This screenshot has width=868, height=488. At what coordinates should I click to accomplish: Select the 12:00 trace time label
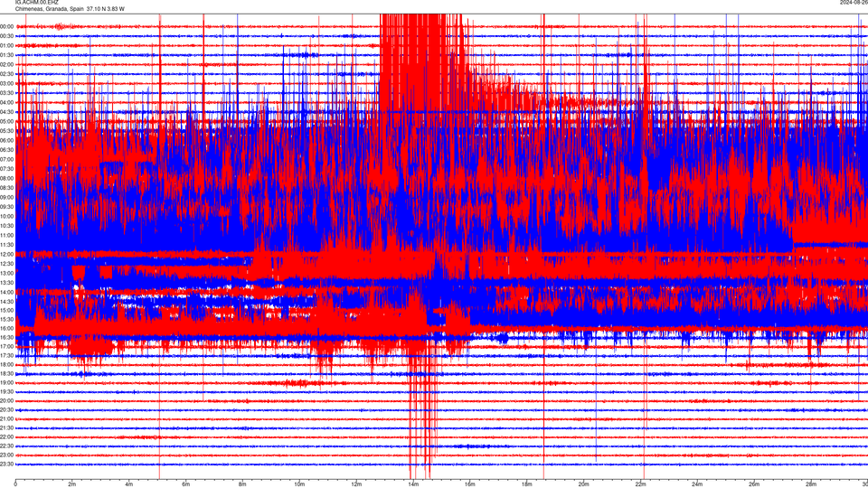click(6, 254)
